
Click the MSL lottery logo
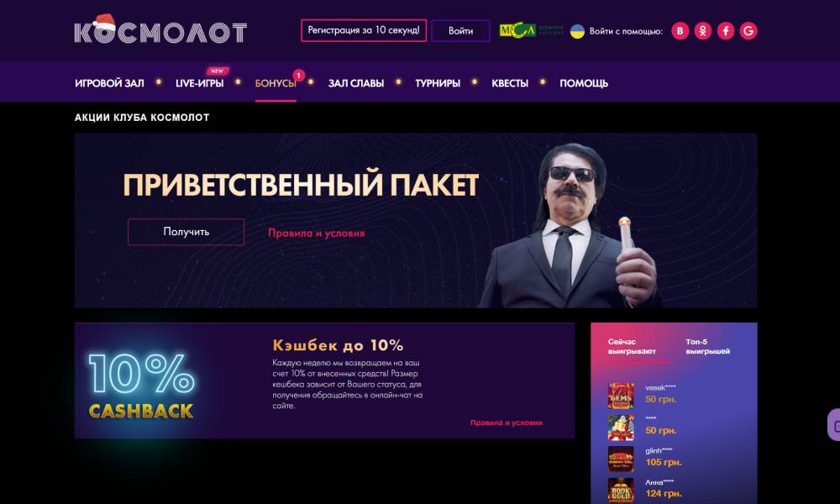click(531, 30)
